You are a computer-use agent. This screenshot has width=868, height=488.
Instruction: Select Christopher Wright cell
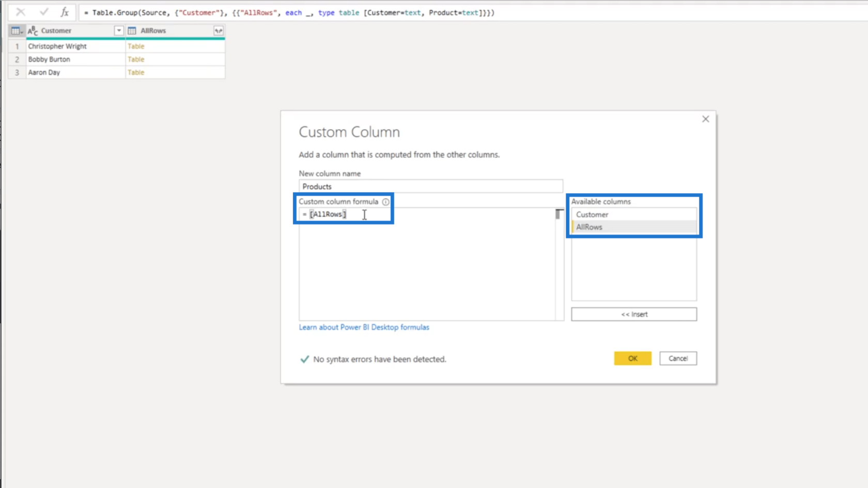point(75,46)
